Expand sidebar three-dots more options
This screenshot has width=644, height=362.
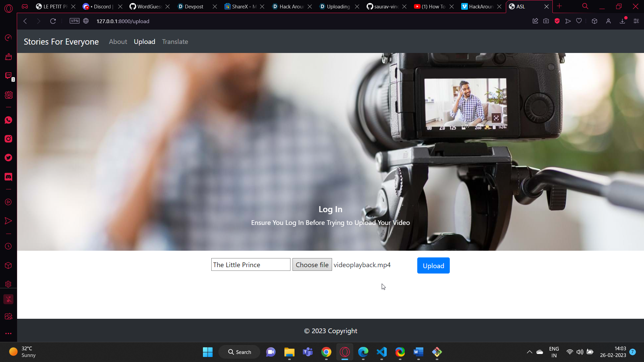[8, 334]
